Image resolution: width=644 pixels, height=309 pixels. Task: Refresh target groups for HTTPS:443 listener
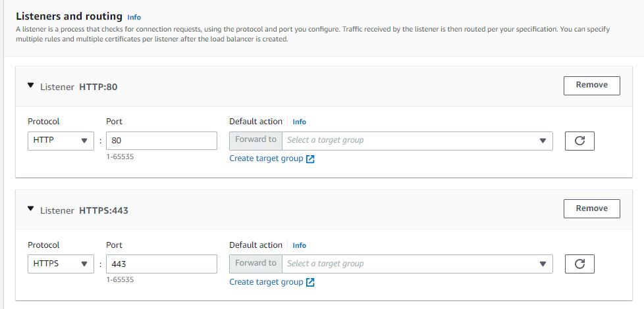click(x=579, y=264)
